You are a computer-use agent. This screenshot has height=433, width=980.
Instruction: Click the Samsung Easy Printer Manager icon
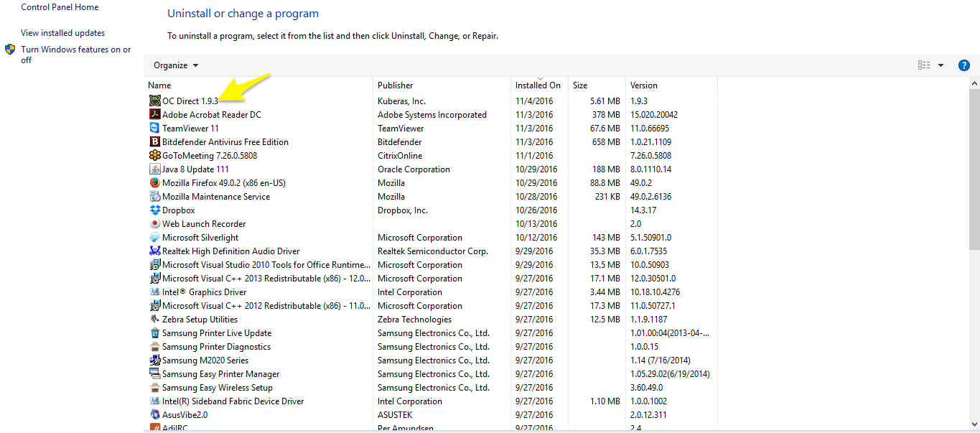pyautogui.click(x=155, y=374)
